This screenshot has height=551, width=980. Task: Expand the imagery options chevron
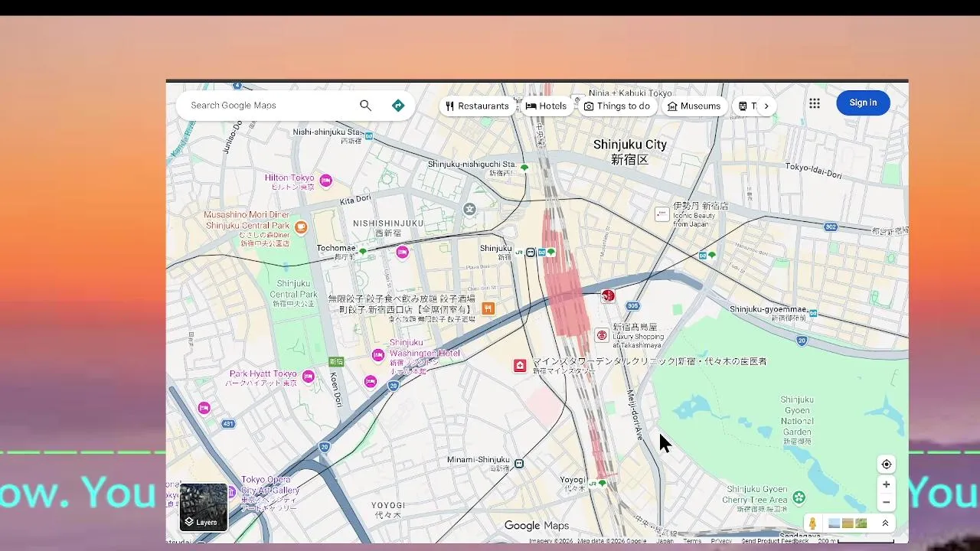[885, 523]
